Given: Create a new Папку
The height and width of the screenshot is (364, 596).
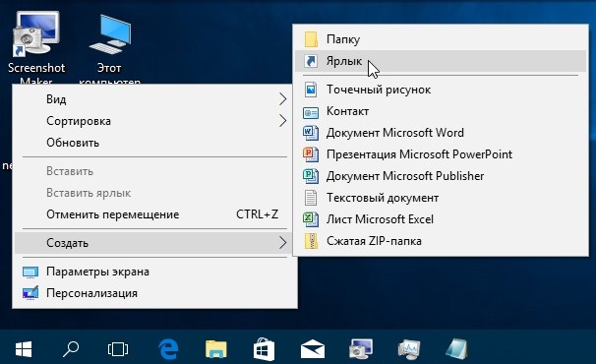Looking at the screenshot, I should click(x=441, y=39).
